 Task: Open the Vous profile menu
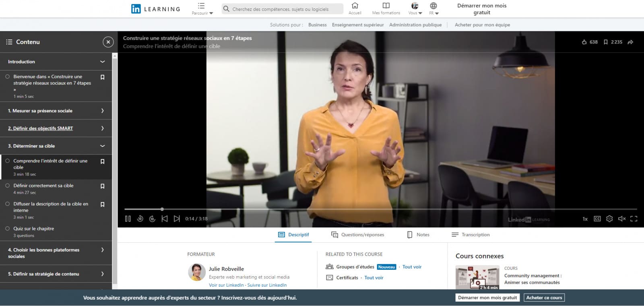tap(415, 9)
